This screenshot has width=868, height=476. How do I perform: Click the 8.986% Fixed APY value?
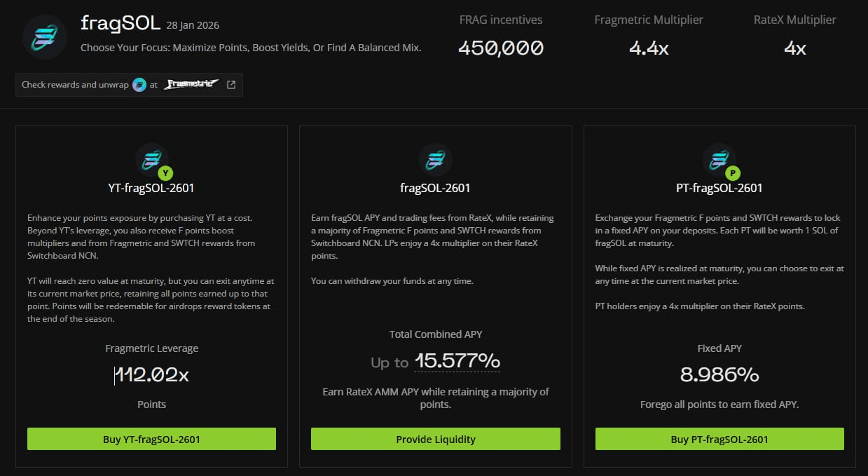[719, 375]
